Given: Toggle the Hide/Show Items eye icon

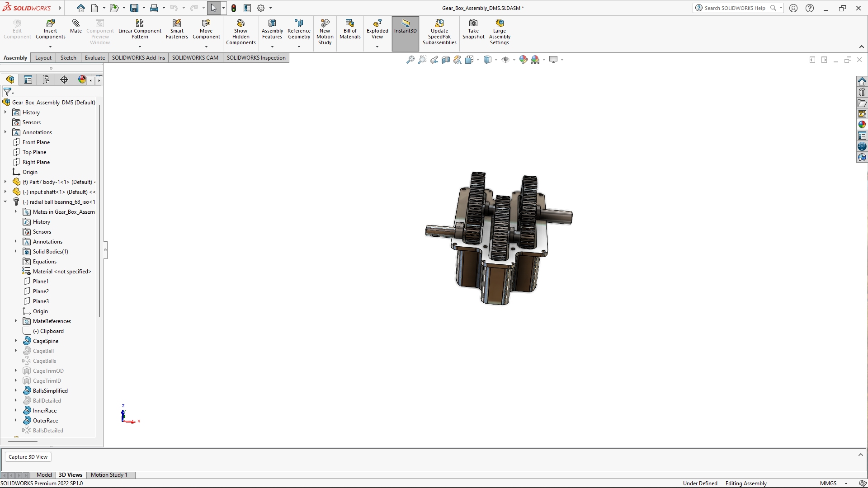Looking at the screenshot, I should click(x=505, y=60).
